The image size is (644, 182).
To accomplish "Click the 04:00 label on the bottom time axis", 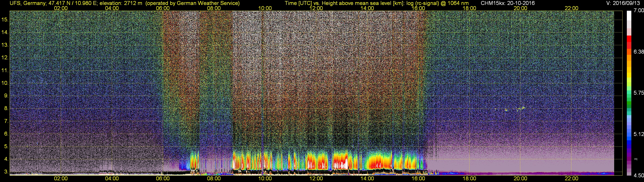I will [x=112, y=179].
